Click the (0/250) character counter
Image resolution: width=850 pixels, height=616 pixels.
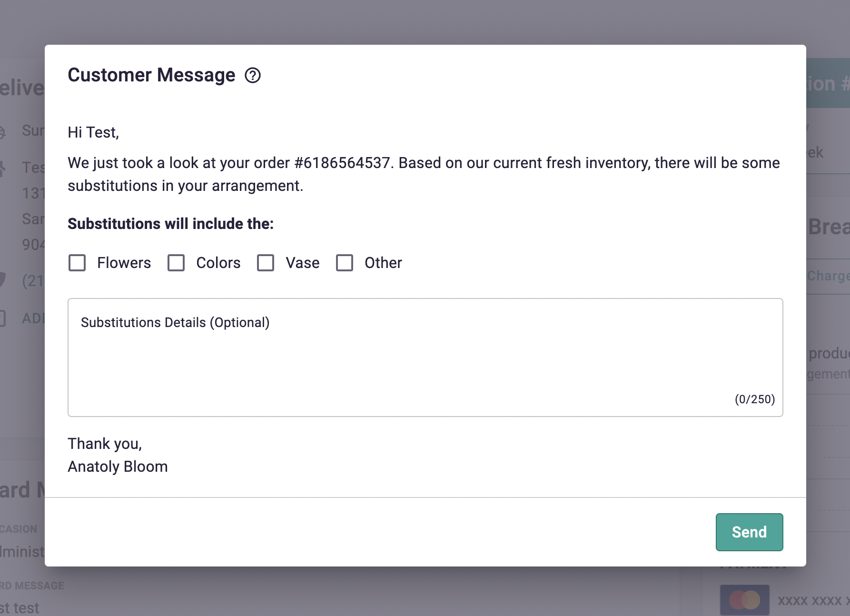(x=755, y=399)
